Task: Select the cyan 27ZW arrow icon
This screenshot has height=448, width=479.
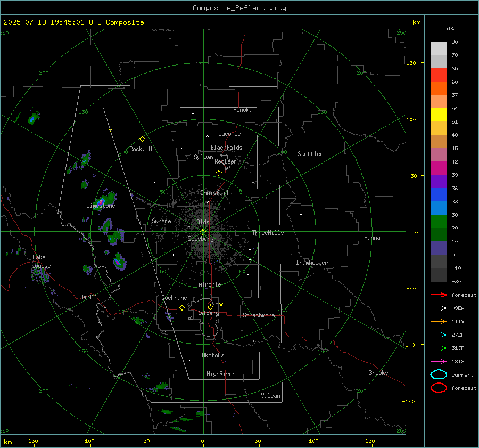Action: coord(439,335)
